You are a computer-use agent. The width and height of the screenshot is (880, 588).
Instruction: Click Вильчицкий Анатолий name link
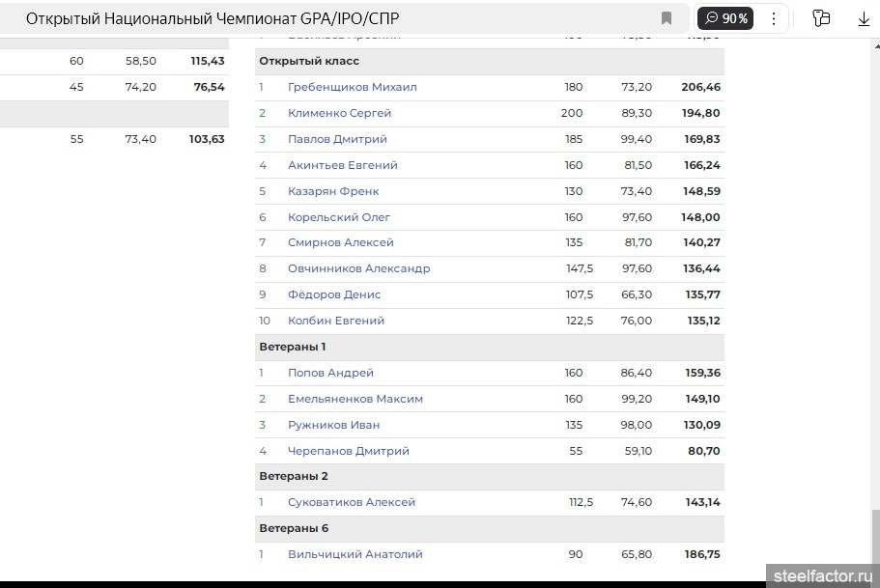click(355, 554)
